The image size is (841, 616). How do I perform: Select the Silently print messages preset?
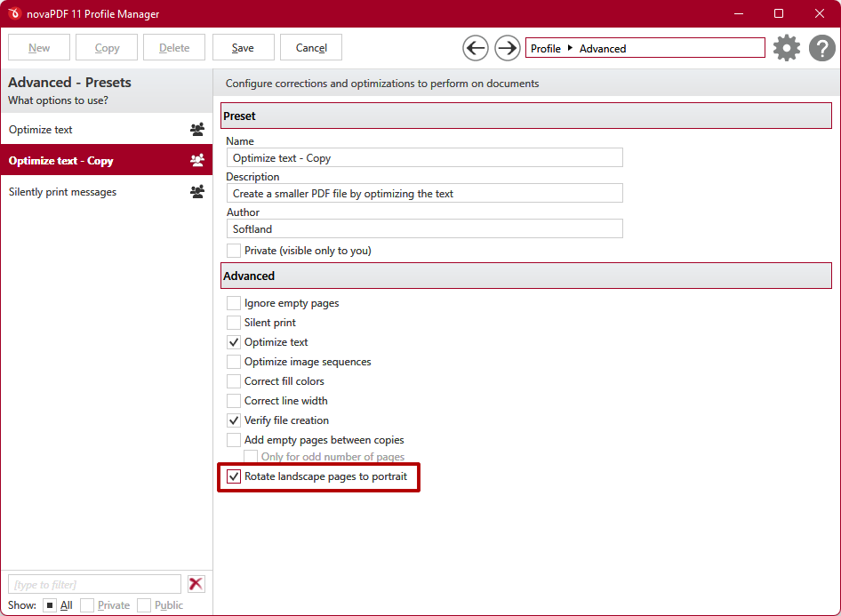pyautogui.click(x=107, y=191)
